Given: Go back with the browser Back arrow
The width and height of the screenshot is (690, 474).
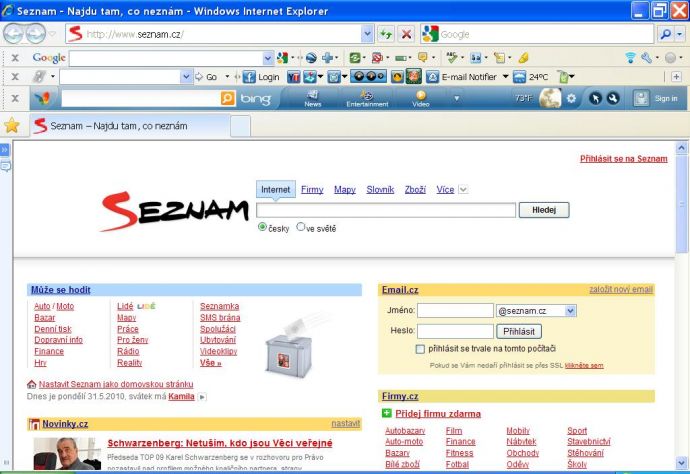Looking at the screenshot, I should pyautogui.click(x=13, y=34).
